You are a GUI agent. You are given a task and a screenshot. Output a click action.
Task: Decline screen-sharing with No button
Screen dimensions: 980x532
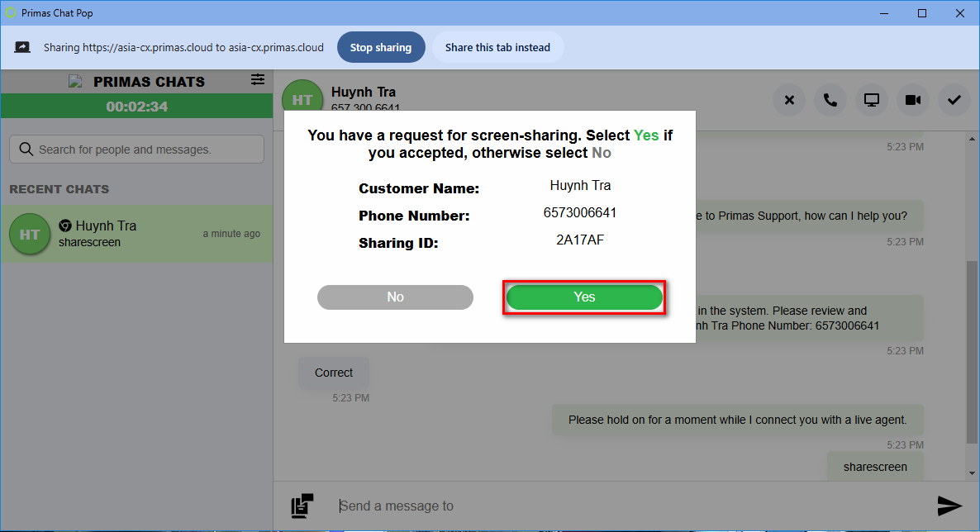pyautogui.click(x=395, y=297)
